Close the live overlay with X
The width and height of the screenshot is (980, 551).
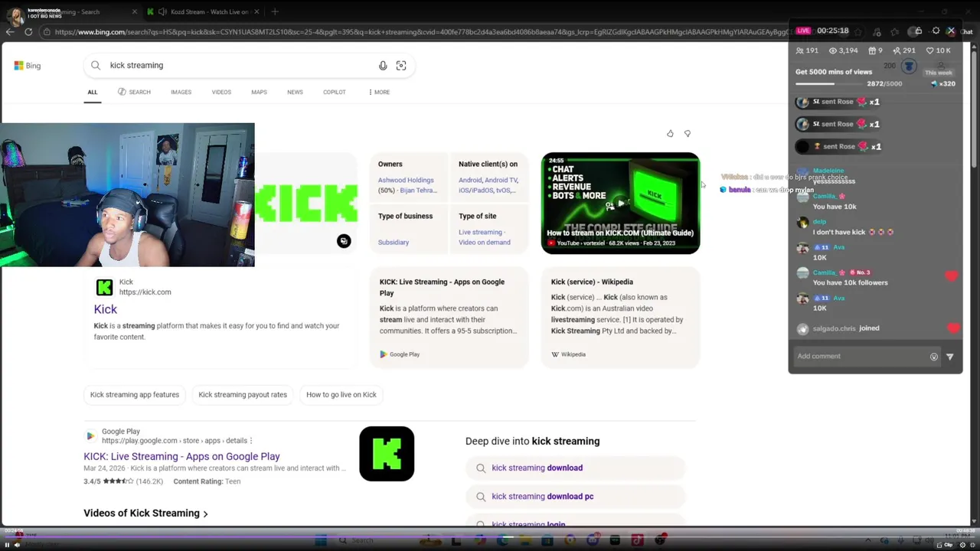(951, 31)
